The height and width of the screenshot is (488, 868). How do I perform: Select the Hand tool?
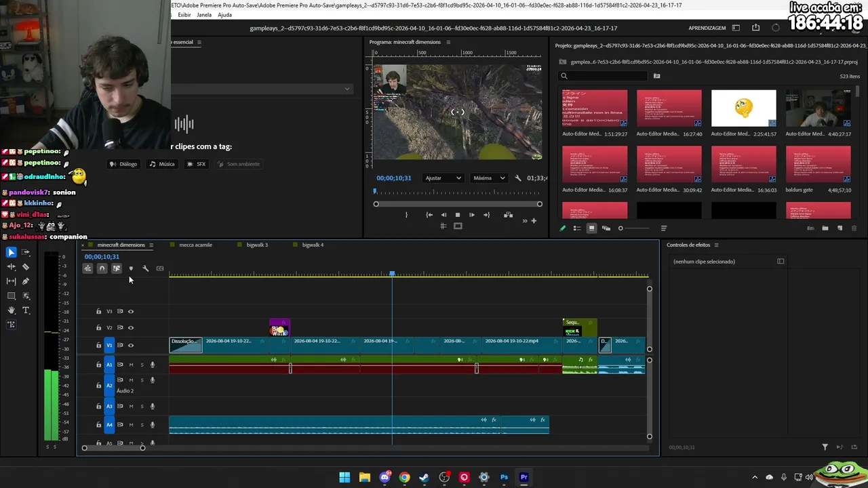(11, 310)
